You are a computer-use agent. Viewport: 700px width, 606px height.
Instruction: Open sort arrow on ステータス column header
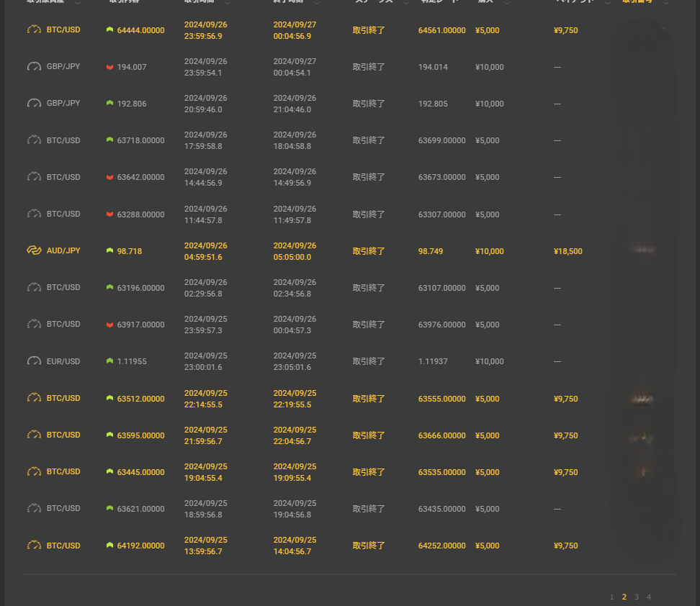click(x=407, y=3)
